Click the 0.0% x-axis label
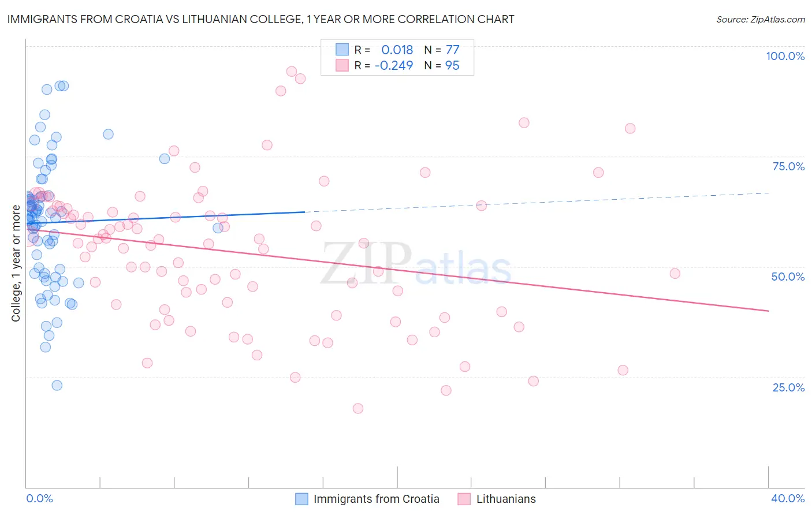The height and width of the screenshot is (515, 812). (39, 498)
